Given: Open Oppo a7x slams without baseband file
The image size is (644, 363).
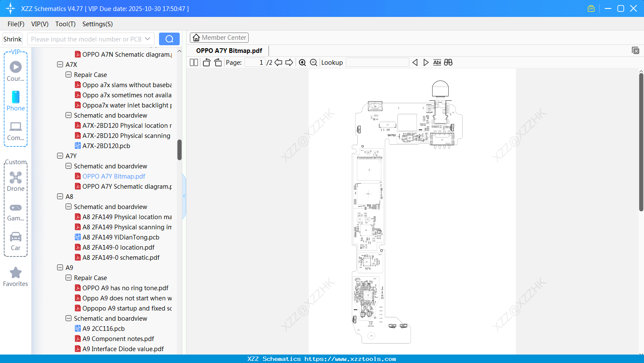Looking at the screenshot, I should [127, 85].
